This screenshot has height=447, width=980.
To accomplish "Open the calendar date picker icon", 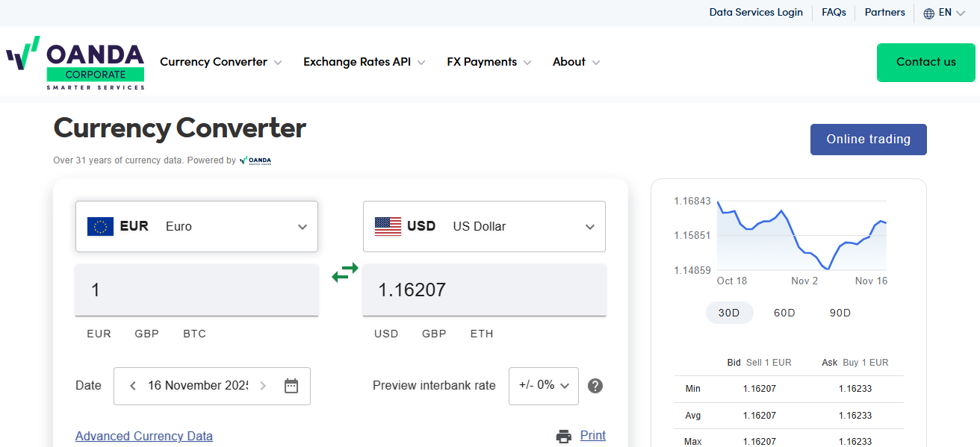I will (x=291, y=386).
